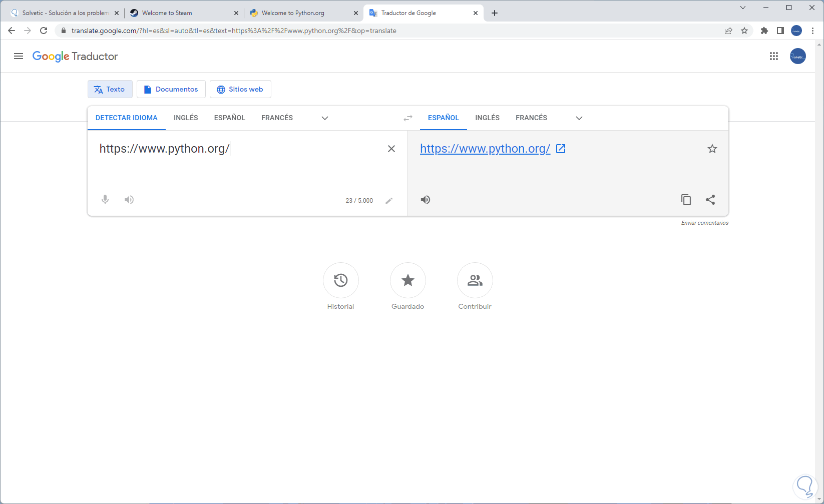Open the Chrome profile avatar in the toolbar

[796, 31]
